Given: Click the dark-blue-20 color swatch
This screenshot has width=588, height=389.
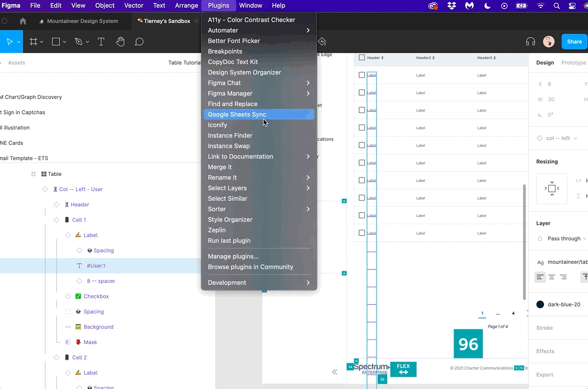Looking at the screenshot, I should [x=540, y=304].
